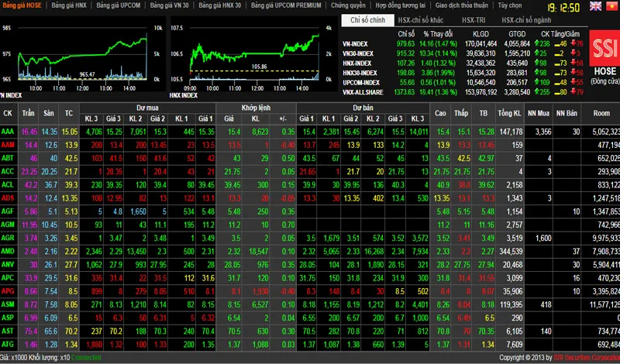620x364 pixels.
Task: Open Bảng giá HOSE tab
Action: click(22, 5)
